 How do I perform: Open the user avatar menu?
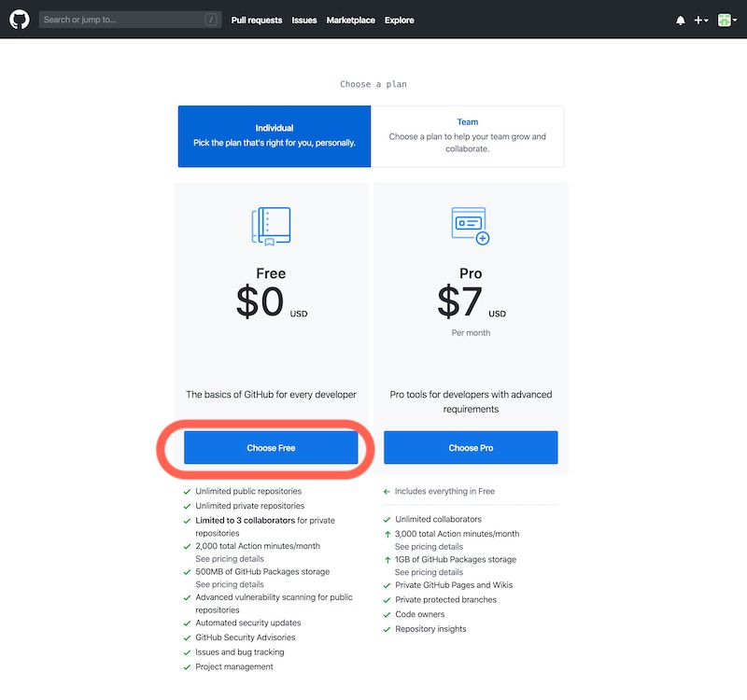[x=727, y=20]
